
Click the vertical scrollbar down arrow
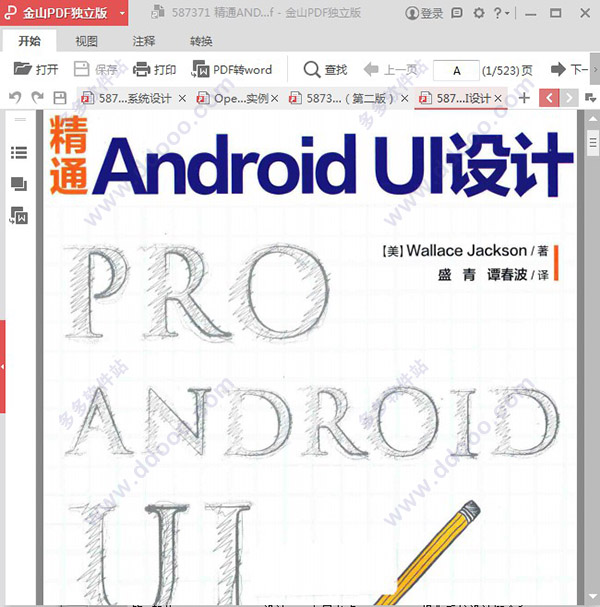(x=593, y=597)
